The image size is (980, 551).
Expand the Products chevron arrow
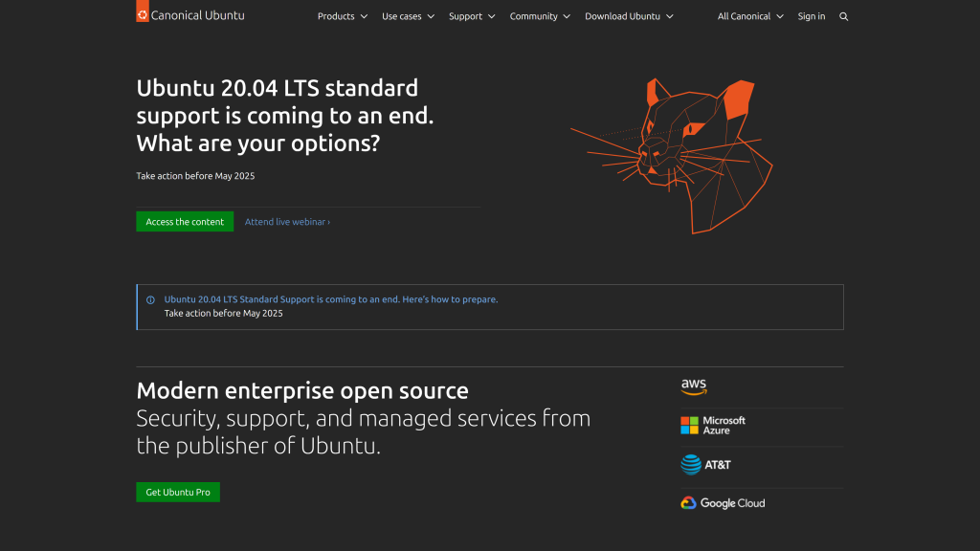(x=364, y=17)
